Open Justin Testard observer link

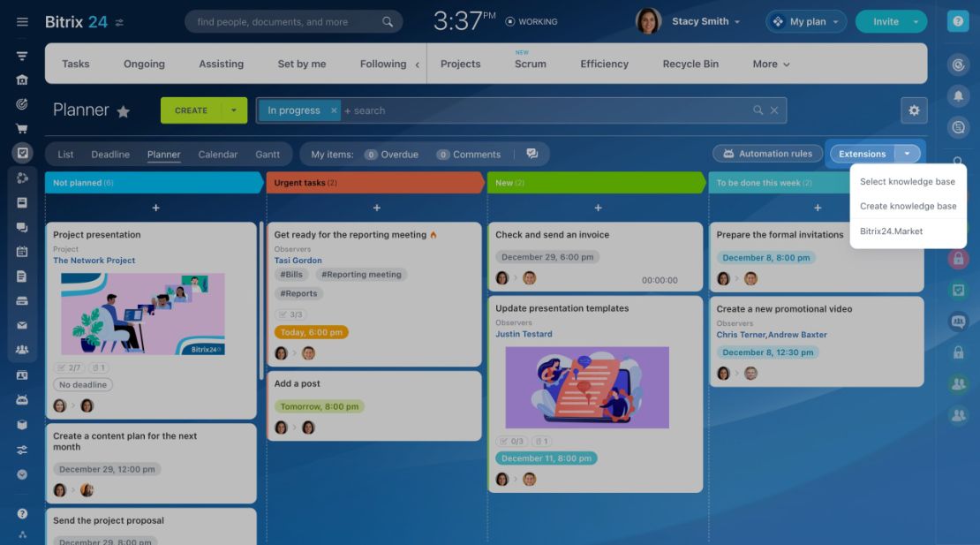tap(524, 335)
